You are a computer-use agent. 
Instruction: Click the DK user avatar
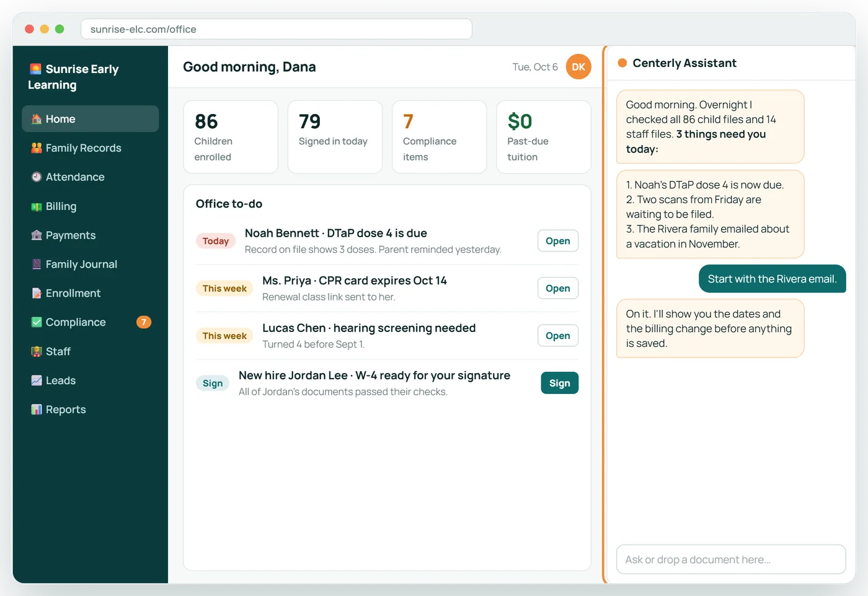[x=578, y=67]
